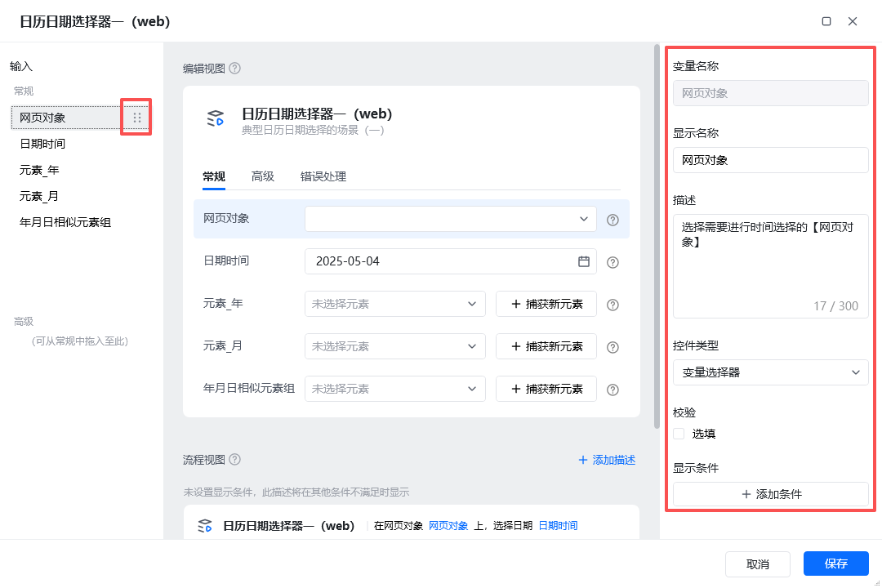882x588 pixels.
Task: Click the 取消 button
Action: pyautogui.click(x=758, y=563)
